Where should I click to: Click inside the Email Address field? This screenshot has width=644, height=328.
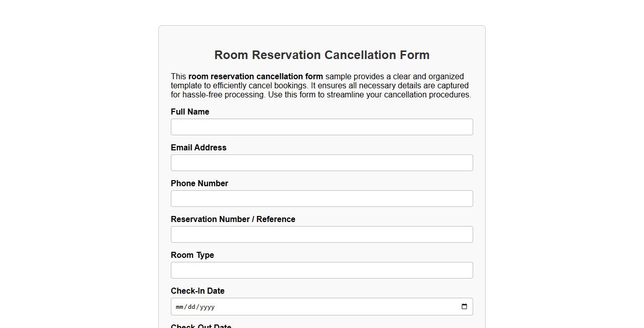click(321, 162)
